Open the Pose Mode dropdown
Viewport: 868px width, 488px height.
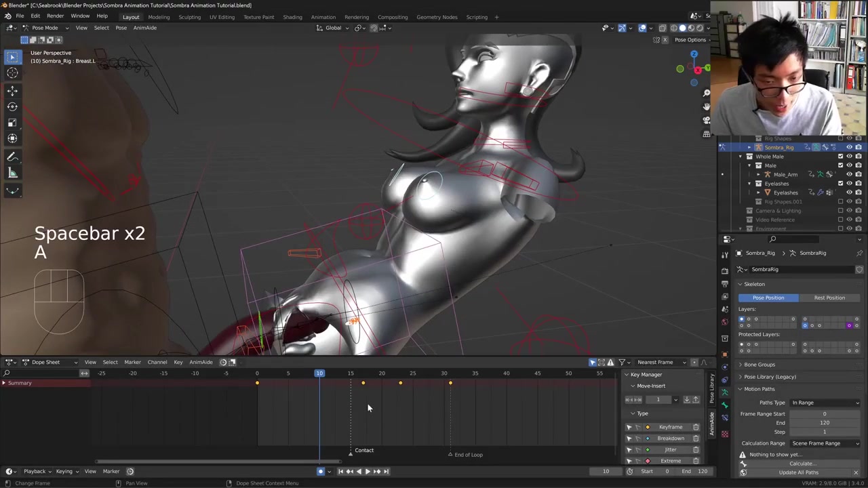[x=45, y=28]
